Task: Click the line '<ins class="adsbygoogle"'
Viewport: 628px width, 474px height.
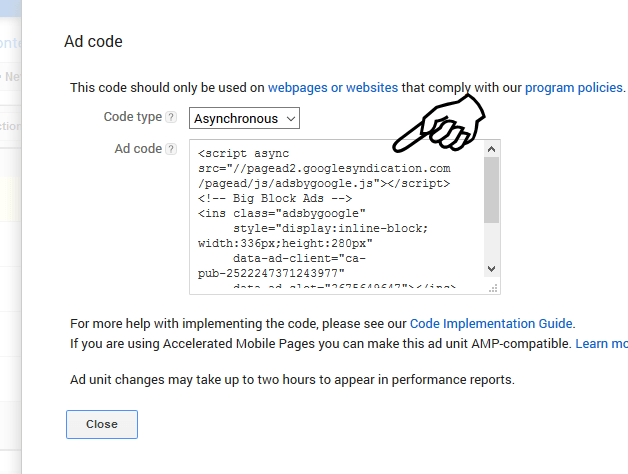Action: 282,213
